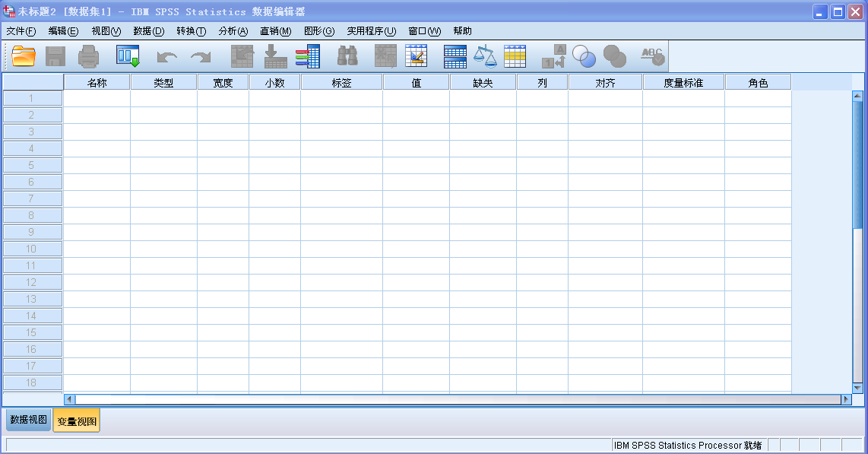Click the Show all variables icon

pyautogui.click(x=614, y=56)
